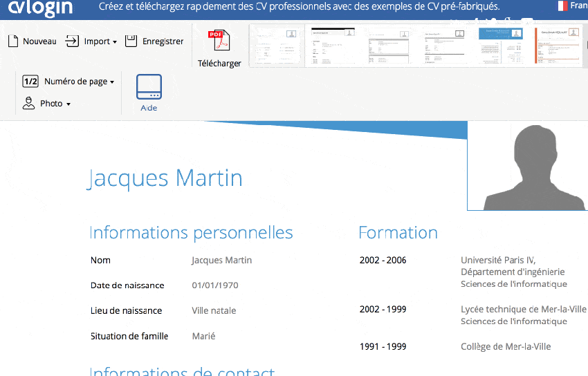Select the first CV template thumbnail
This screenshot has width=588, height=376.
[277, 46]
